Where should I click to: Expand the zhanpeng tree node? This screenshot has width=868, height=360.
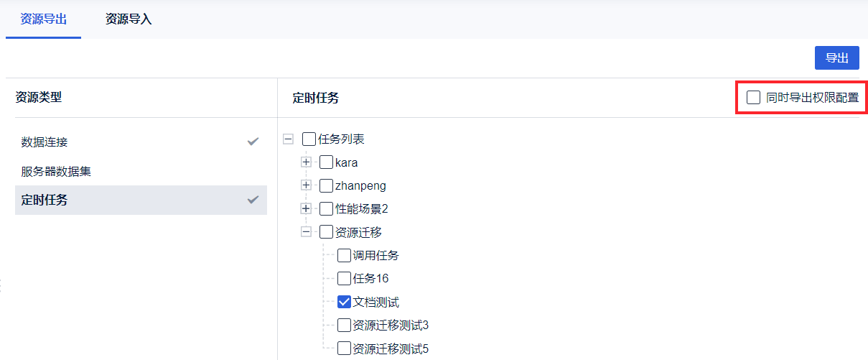tap(307, 185)
